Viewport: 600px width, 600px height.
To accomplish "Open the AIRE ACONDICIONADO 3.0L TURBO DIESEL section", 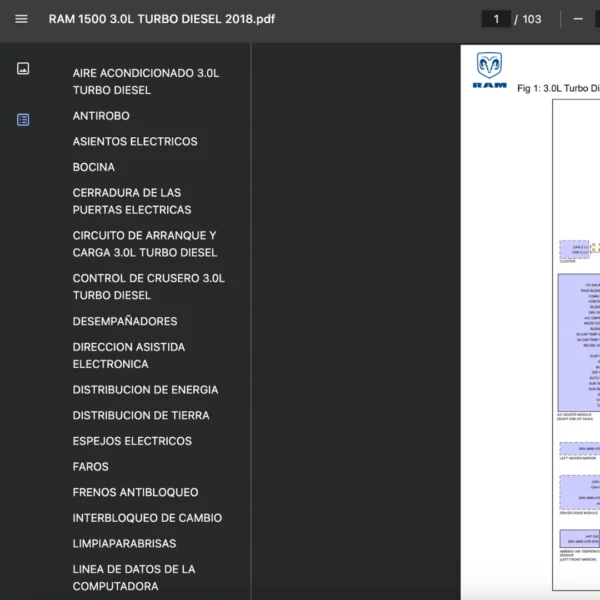I will pos(146,81).
